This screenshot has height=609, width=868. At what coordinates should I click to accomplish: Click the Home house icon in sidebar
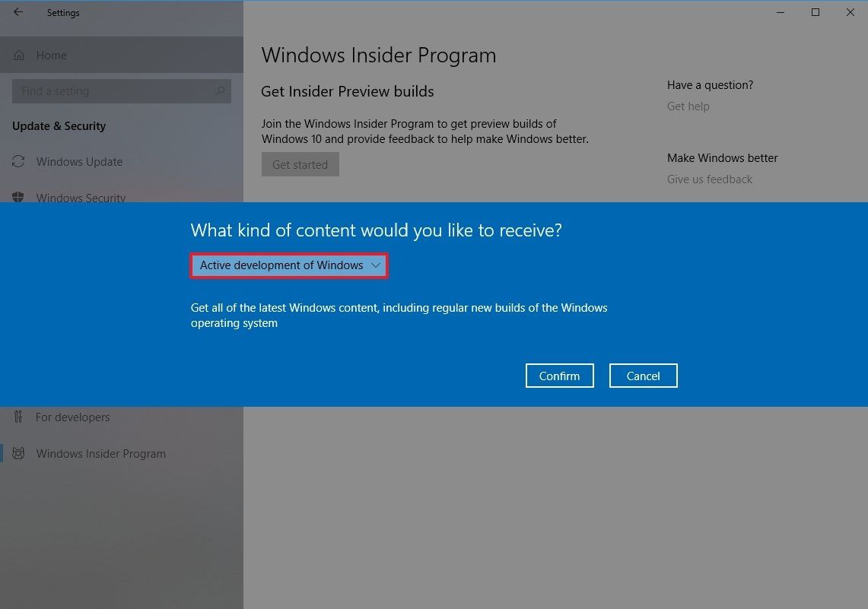(x=19, y=55)
